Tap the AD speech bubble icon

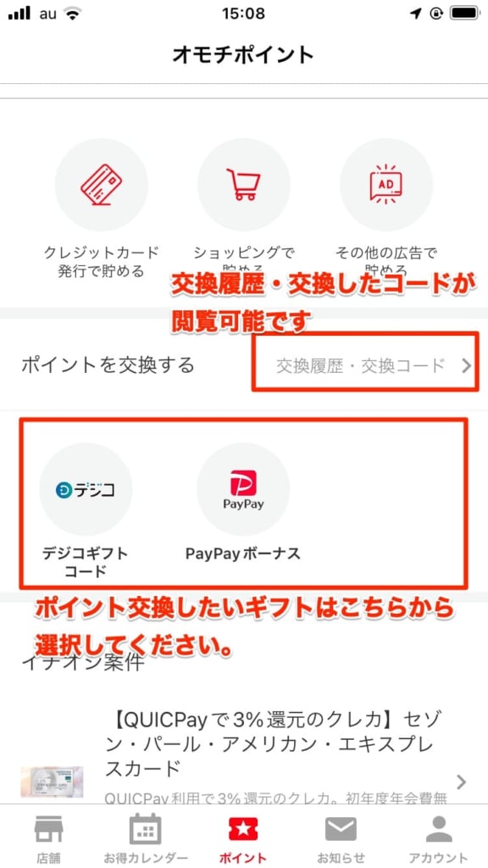tap(385, 184)
